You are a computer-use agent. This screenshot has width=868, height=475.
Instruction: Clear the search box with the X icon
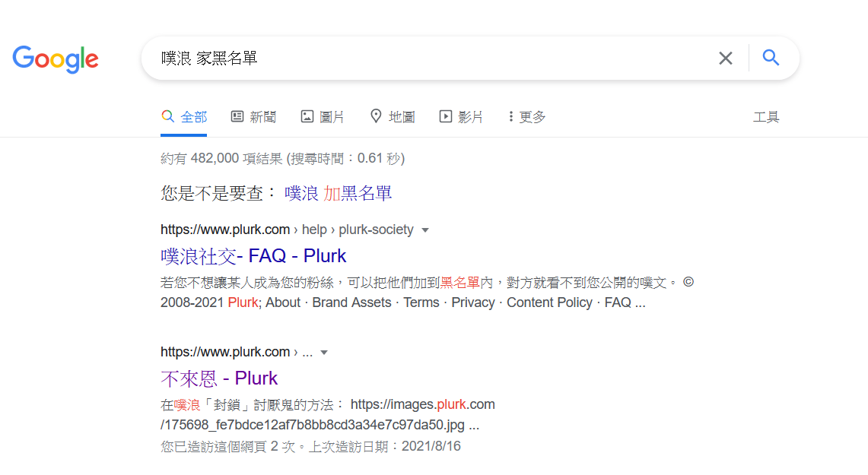tap(725, 58)
